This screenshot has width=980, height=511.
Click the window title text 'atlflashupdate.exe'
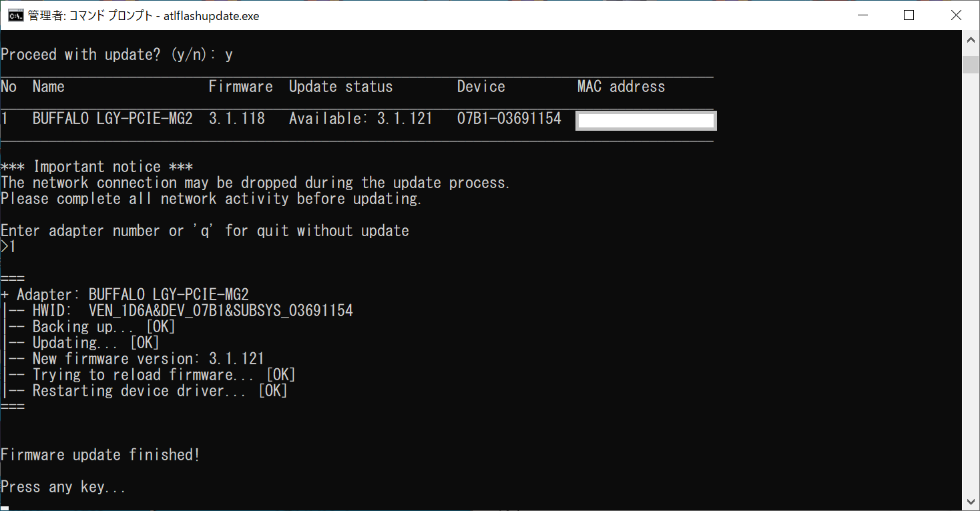tap(212, 15)
